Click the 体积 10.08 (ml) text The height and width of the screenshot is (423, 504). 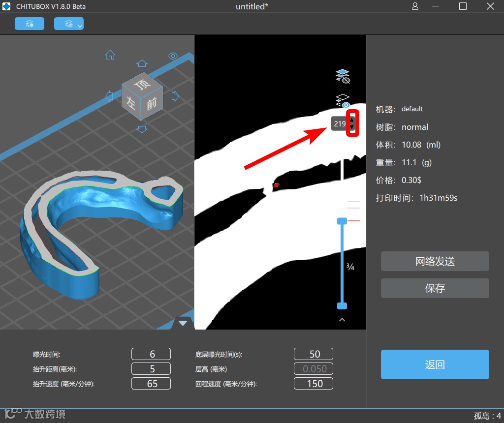pos(408,145)
